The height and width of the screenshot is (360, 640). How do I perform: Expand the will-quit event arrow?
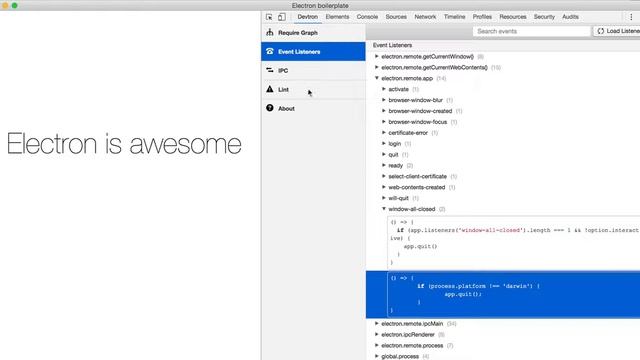[x=384, y=198]
